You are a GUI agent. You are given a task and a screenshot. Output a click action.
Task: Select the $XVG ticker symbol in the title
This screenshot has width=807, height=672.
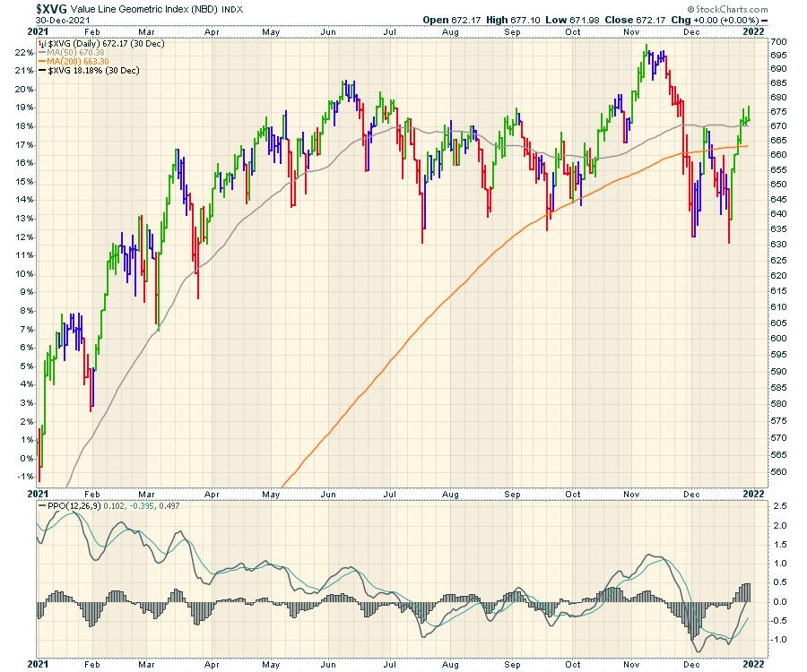[52, 9]
